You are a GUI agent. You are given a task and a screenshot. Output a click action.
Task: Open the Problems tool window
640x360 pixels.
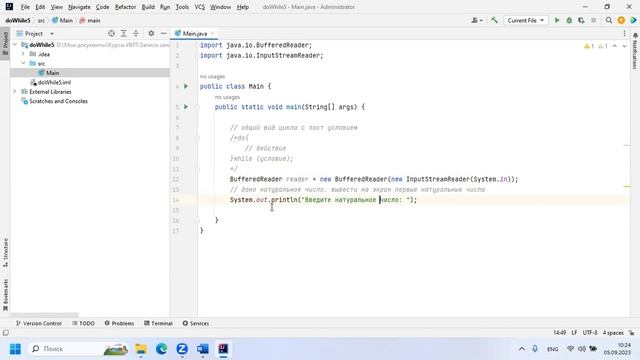click(119, 323)
